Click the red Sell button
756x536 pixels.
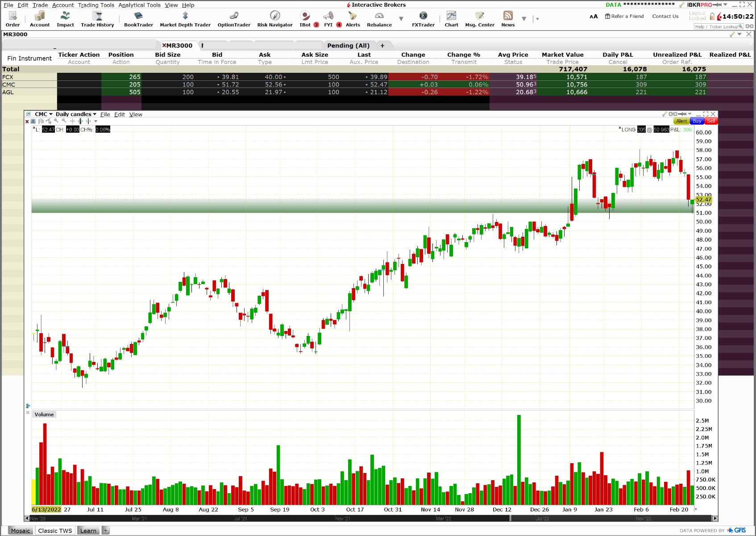point(711,121)
